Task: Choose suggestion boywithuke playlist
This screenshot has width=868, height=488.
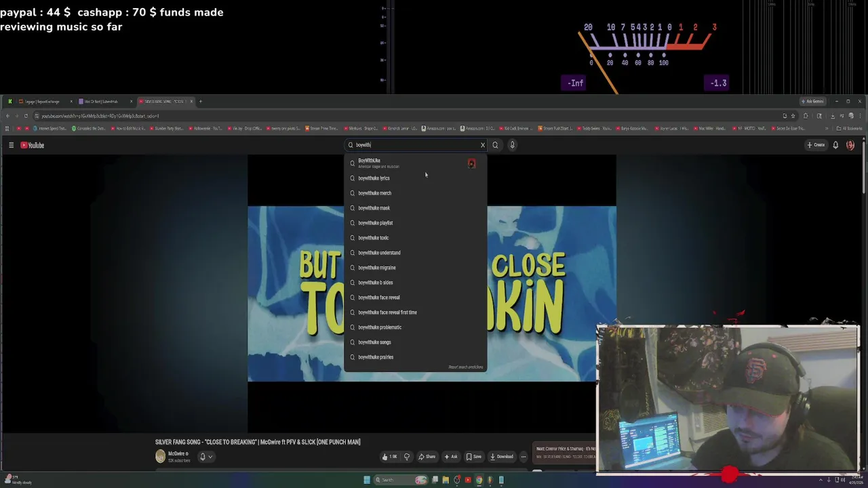Action: click(x=415, y=223)
